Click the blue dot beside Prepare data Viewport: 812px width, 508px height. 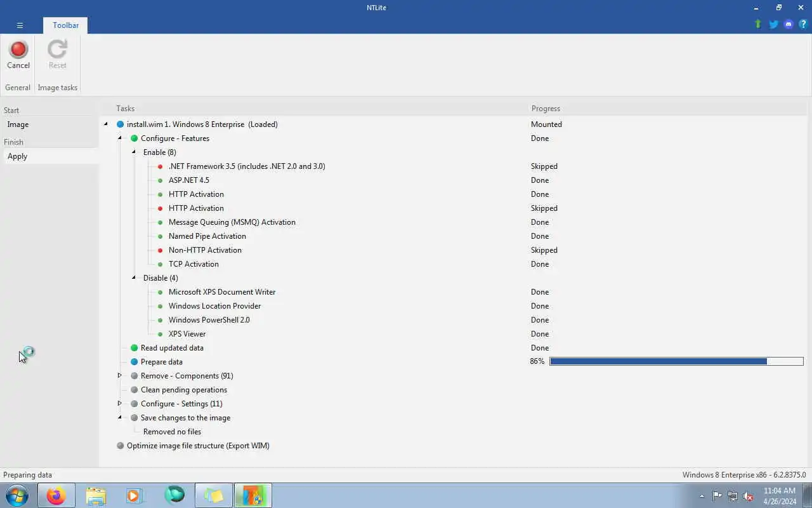click(x=134, y=362)
